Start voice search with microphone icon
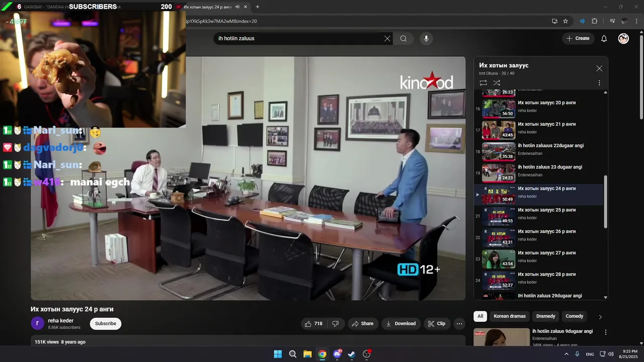The height and width of the screenshot is (362, 644). [x=426, y=39]
